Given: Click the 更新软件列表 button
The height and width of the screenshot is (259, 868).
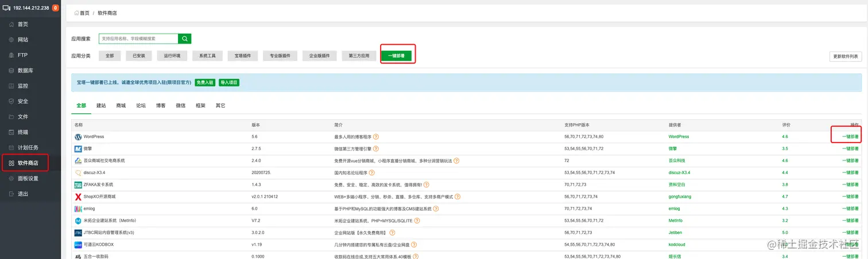Looking at the screenshot, I should pyautogui.click(x=846, y=57).
